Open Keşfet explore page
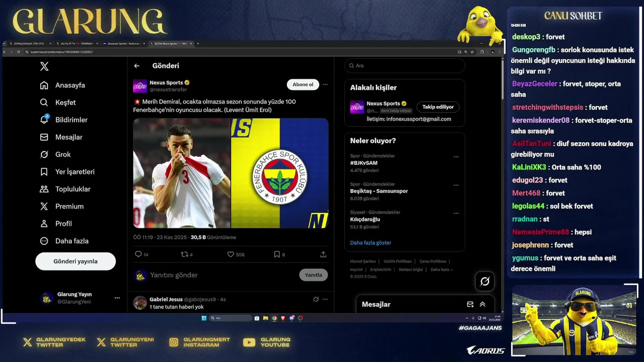 [x=58, y=103]
